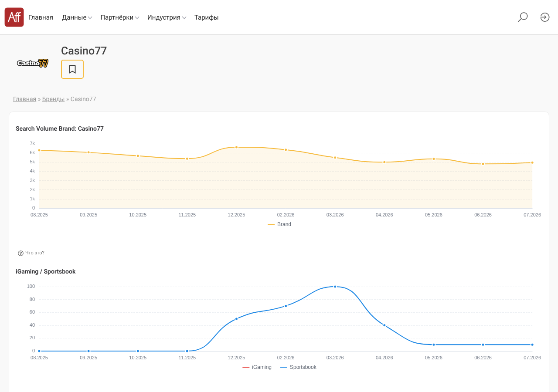Select the 08.2025 point on iGaming chart
This screenshot has width=558, height=392.
(x=39, y=351)
